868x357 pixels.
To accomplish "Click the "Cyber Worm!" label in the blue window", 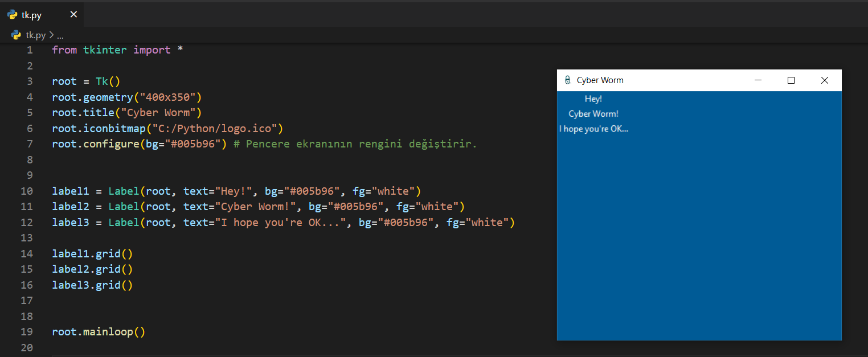I will point(593,114).
